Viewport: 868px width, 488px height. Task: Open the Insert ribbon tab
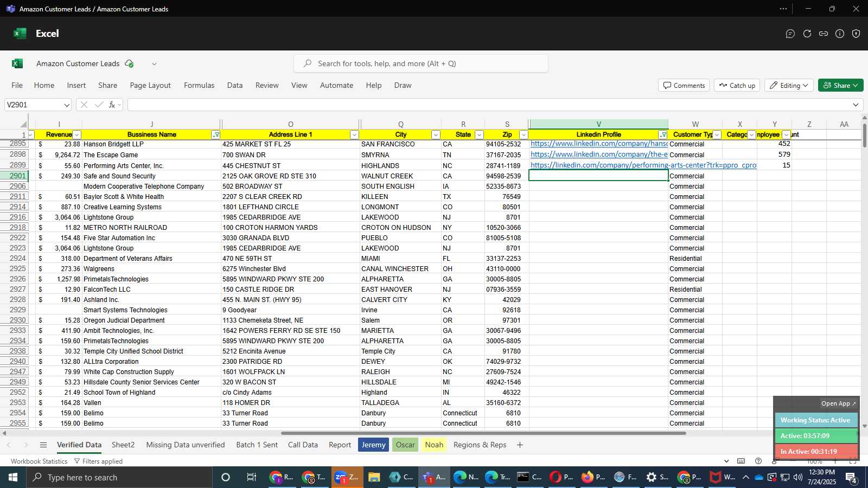(x=76, y=85)
